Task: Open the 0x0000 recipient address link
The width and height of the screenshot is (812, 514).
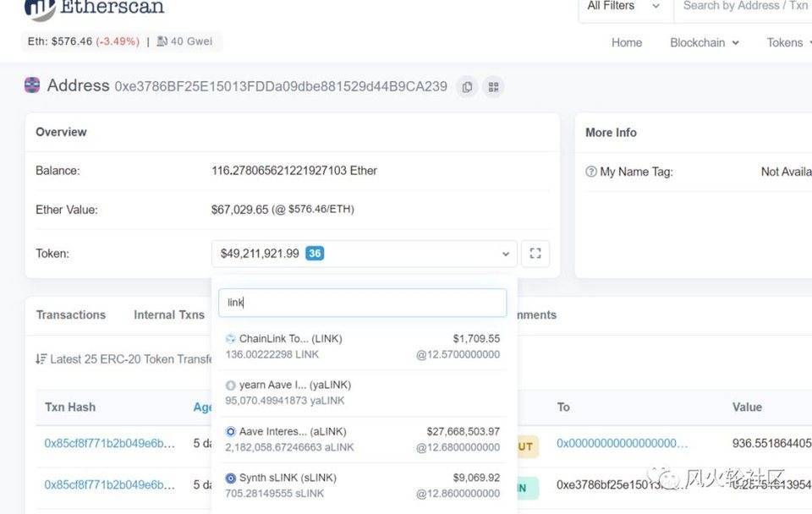Action: point(622,443)
